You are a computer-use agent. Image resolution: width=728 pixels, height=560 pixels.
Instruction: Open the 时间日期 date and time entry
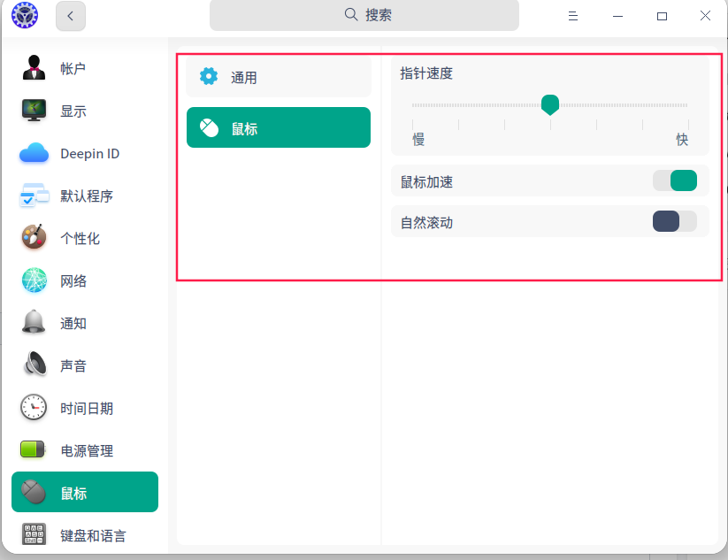pyautogui.click(x=85, y=408)
